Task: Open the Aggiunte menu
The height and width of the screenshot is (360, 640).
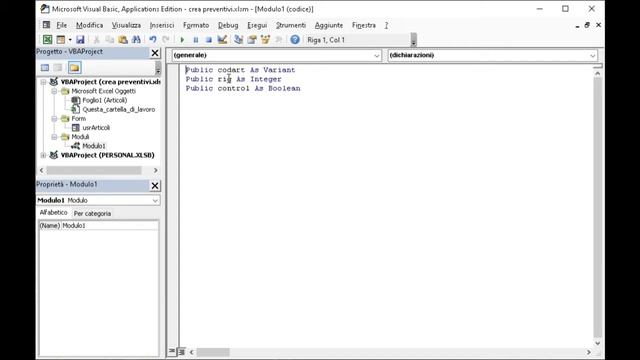Action: coord(329,25)
